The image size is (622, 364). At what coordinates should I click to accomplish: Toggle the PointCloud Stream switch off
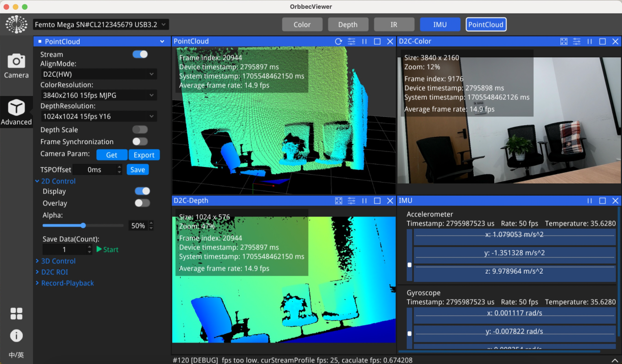pyautogui.click(x=140, y=54)
